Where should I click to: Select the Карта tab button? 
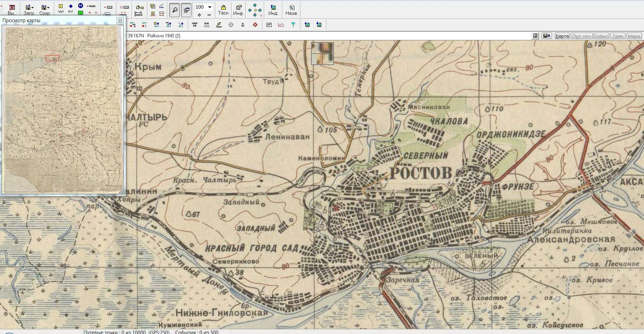tap(562, 36)
